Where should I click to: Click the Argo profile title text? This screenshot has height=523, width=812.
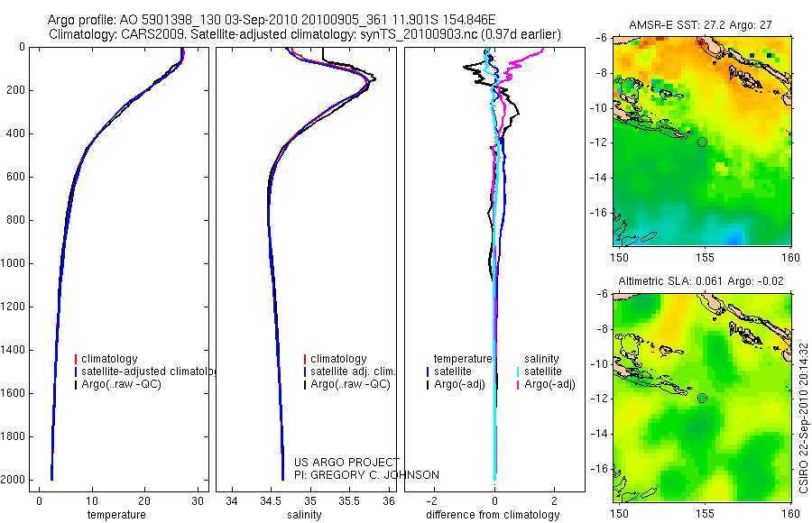pyautogui.click(x=272, y=20)
